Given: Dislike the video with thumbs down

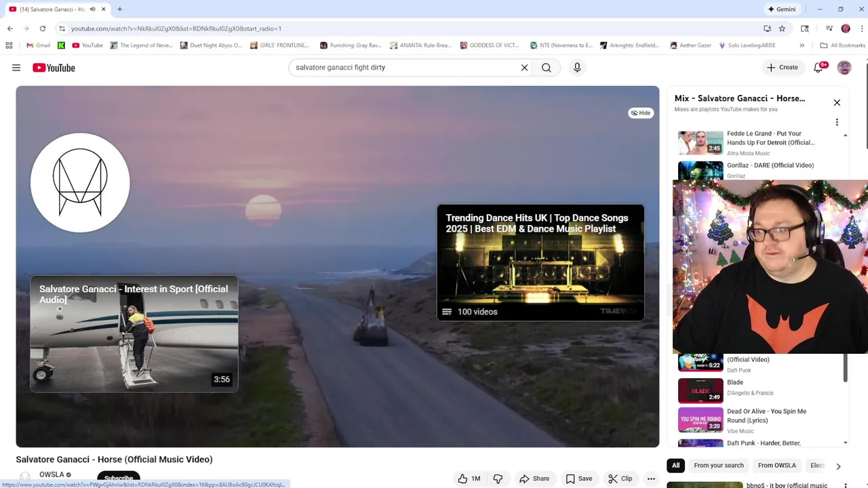Looking at the screenshot, I should 498,479.
